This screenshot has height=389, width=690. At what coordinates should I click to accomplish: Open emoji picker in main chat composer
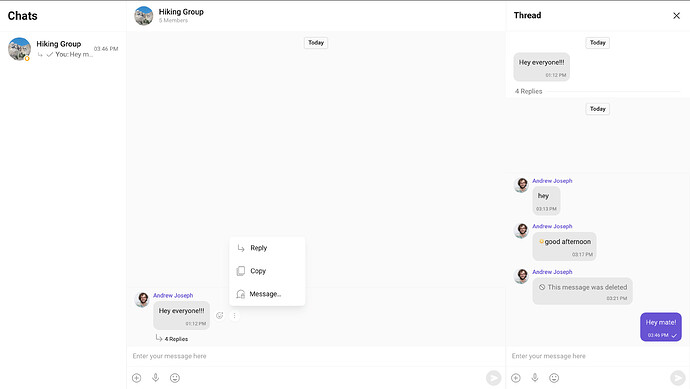[x=175, y=378]
